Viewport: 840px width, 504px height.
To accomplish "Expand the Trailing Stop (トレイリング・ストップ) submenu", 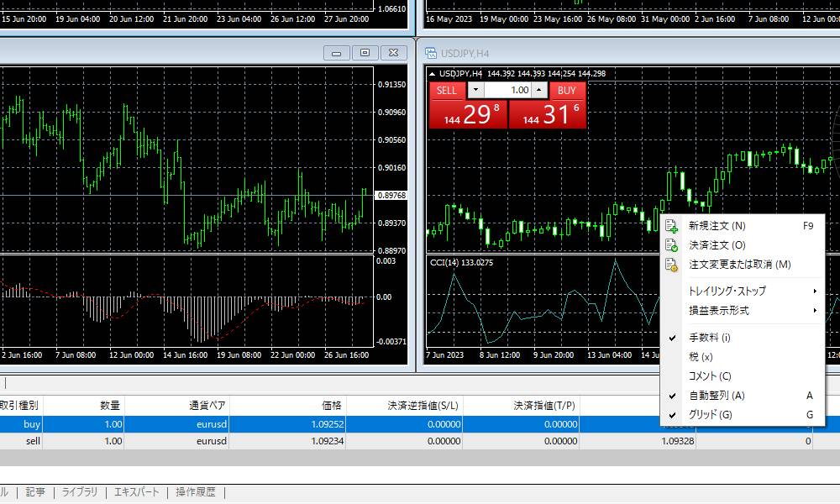I will (x=727, y=291).
